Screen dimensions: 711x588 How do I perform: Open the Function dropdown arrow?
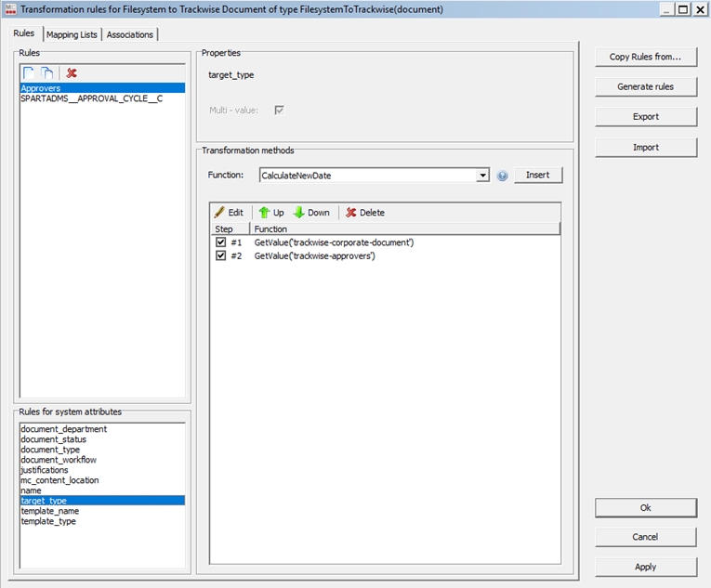coord(482,176)
